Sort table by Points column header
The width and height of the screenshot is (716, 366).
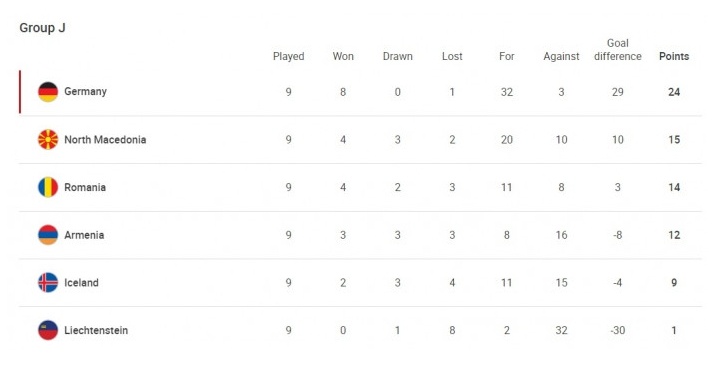pyautogui.click(x=674, y=56)
